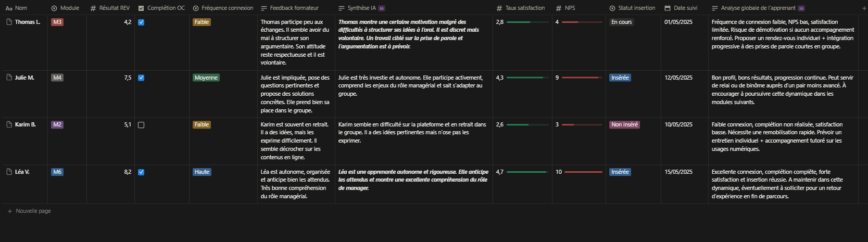The image size is (868, 242).
Task: Open Insérée status in Julie row
Action: 620,78
